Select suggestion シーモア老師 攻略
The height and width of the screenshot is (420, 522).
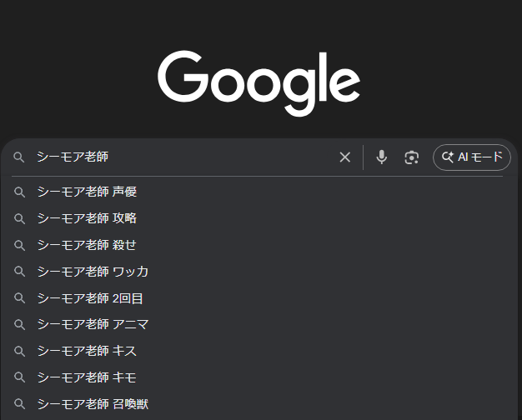(x=87, y=218)
